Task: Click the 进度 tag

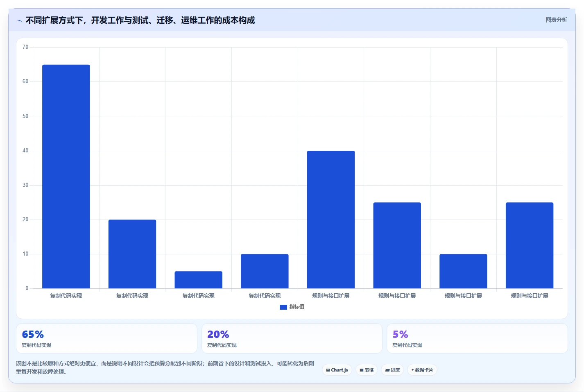Action: pos(392,370)
